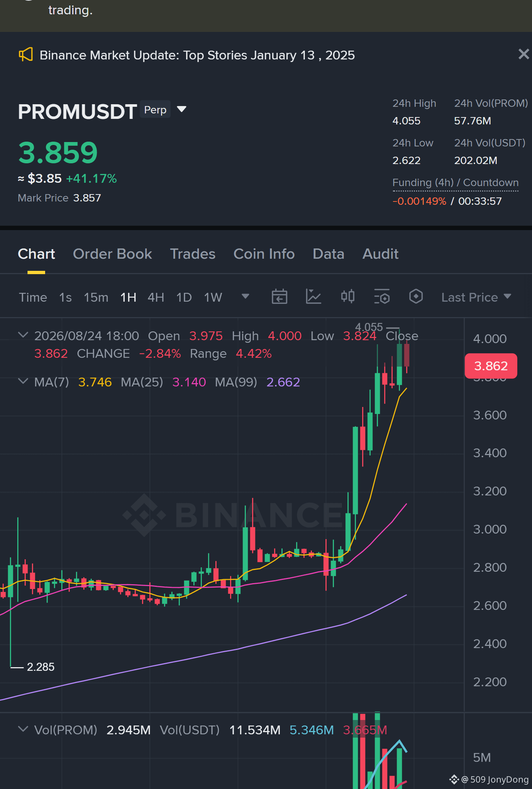The image size is (532, 789).
Task: Tap the Perp contract badge
Action: pyautogui.click(x=155, y=110)
